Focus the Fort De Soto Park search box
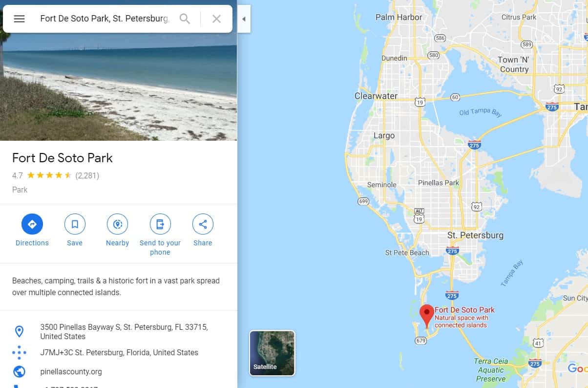Viewport: 588px width, 388px height. tap(105, 19)
